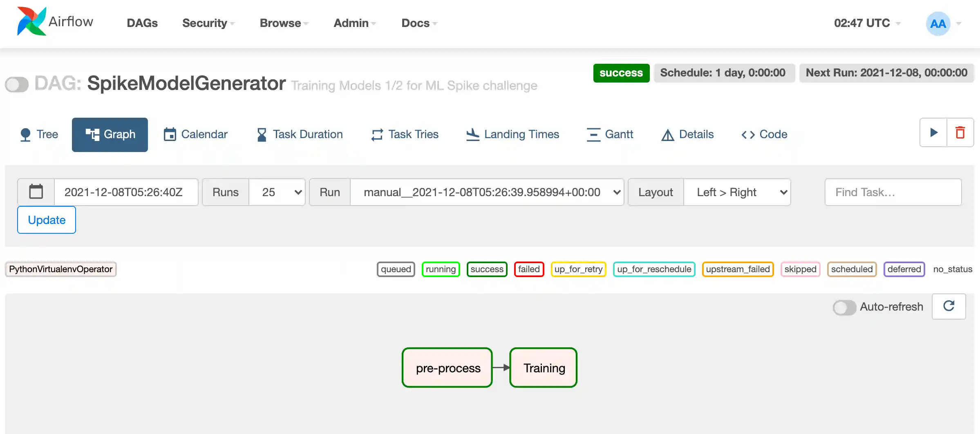Screen dimensions: 980x434
Task: Trigger the DAG with the play icon
Action: (933, 133)
